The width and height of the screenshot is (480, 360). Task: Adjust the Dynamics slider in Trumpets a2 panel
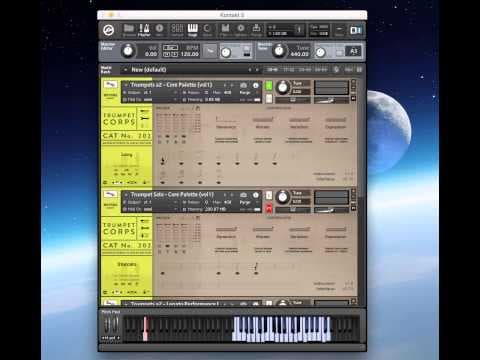226,120
